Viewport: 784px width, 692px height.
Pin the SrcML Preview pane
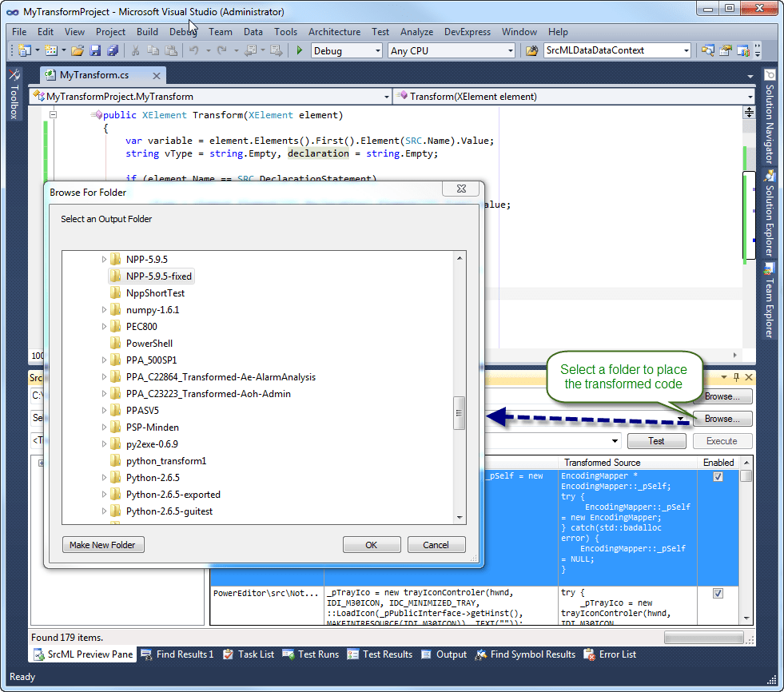(736, 377)
